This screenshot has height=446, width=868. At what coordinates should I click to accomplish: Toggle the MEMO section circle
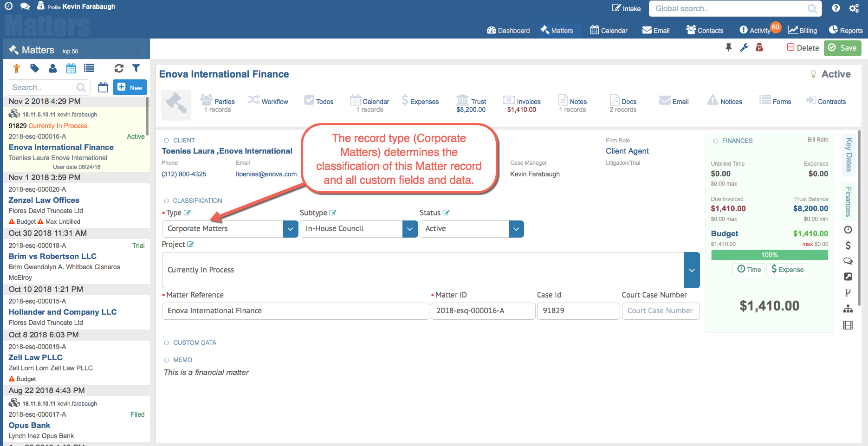(x=167, y=360)
